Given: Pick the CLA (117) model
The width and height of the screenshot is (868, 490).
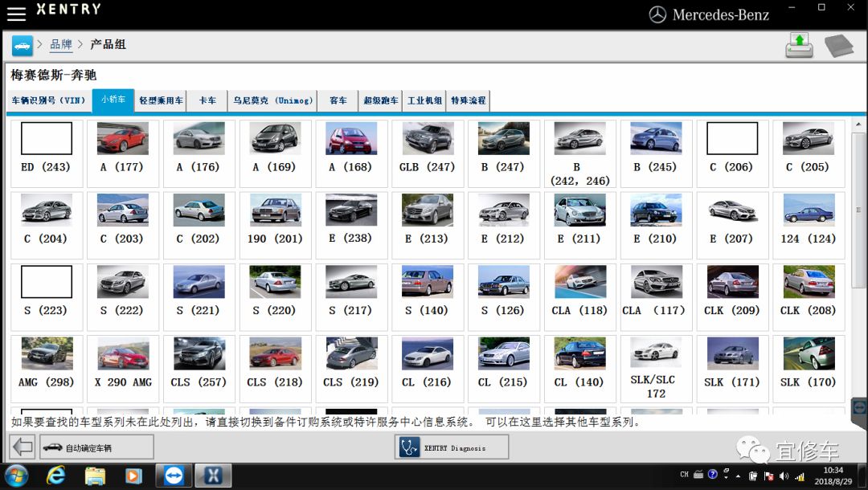Looking at the screenshot, I should point(656,297).
